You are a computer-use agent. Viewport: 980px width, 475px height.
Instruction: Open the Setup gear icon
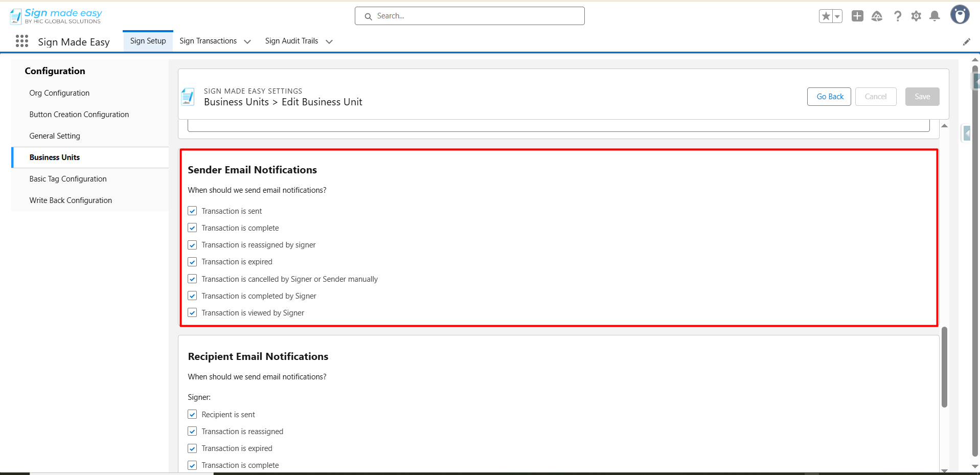click(916, 16)
